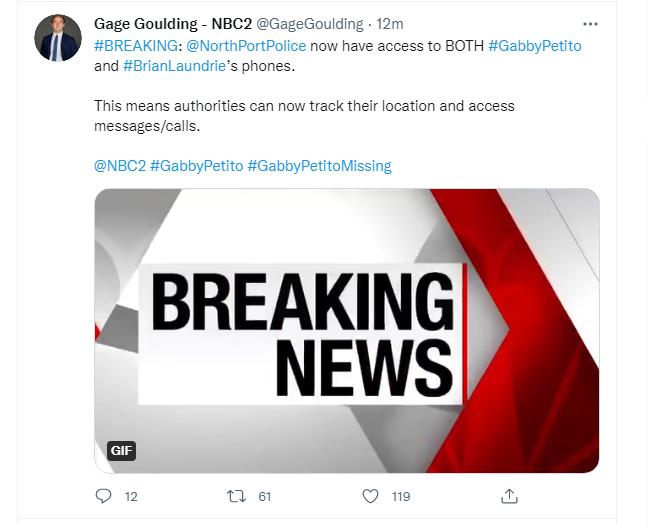Open the #GabbyPetito hashtag on the first line
The height and width of the screenshot is (525, 648).
536,45
